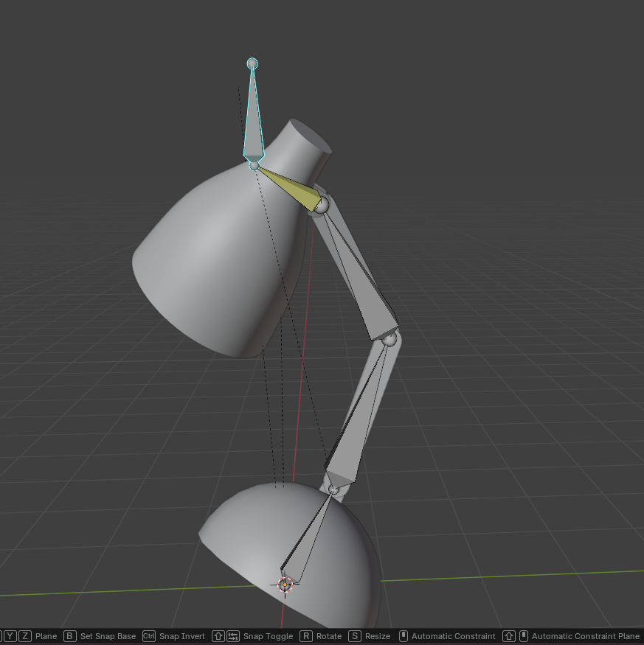Click the joint sphere where yellow bone meets upper arm
This screenshot has height=645, width=644.
click(x=322, y=204)
